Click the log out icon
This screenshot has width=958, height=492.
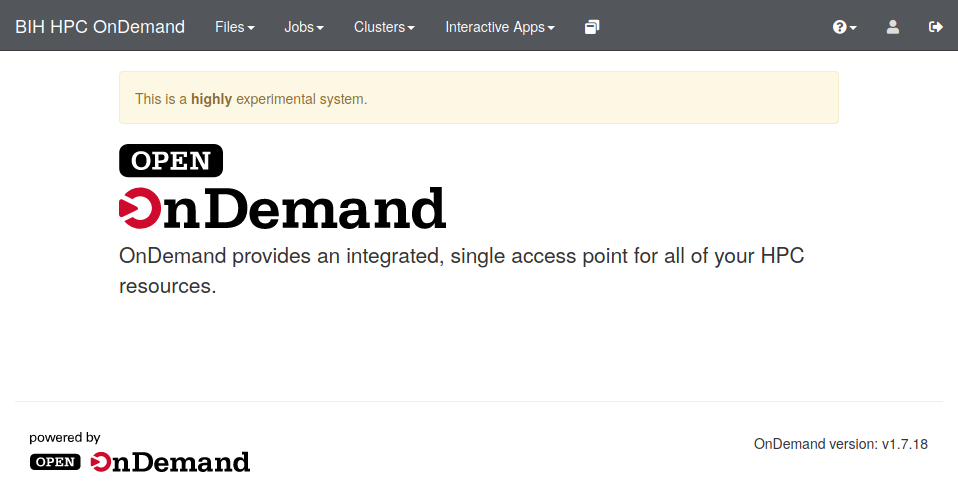tap(935, 27)
